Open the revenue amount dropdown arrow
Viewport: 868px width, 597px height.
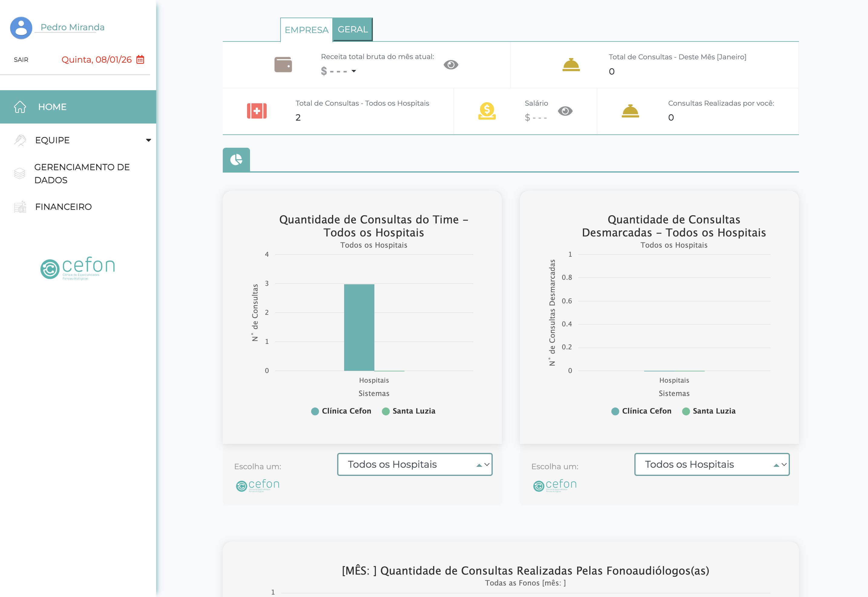click(353, 71)
